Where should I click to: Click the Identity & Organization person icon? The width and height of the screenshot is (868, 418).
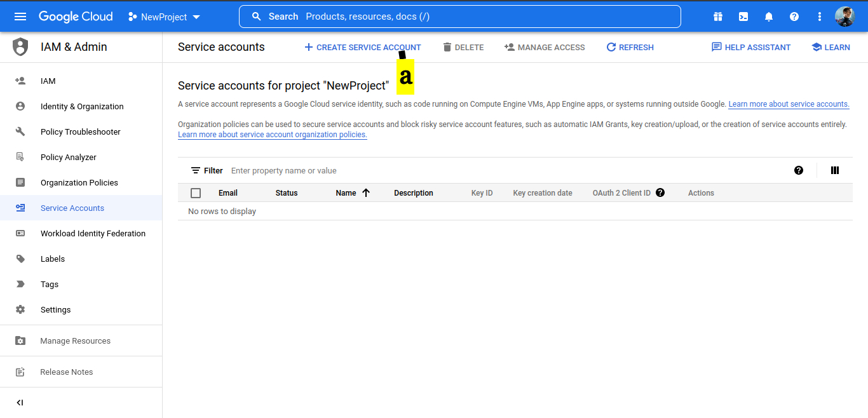[20, 106]
